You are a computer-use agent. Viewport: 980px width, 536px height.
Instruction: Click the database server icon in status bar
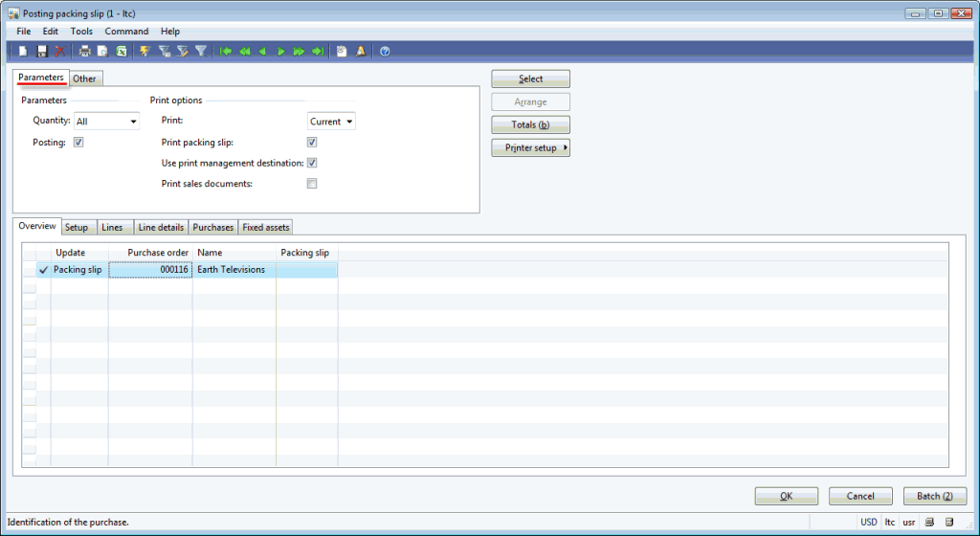[x=949, y=522]
